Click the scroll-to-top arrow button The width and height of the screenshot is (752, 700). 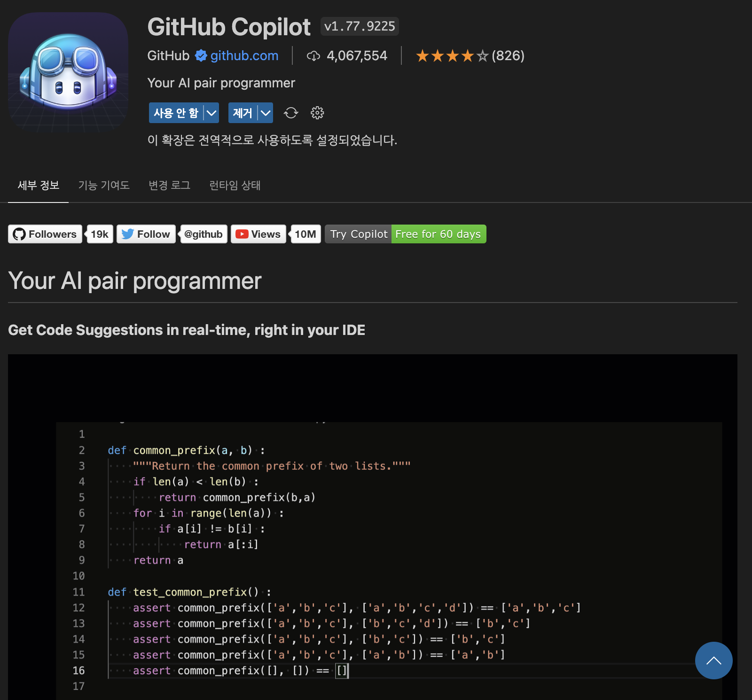[714, 661]
